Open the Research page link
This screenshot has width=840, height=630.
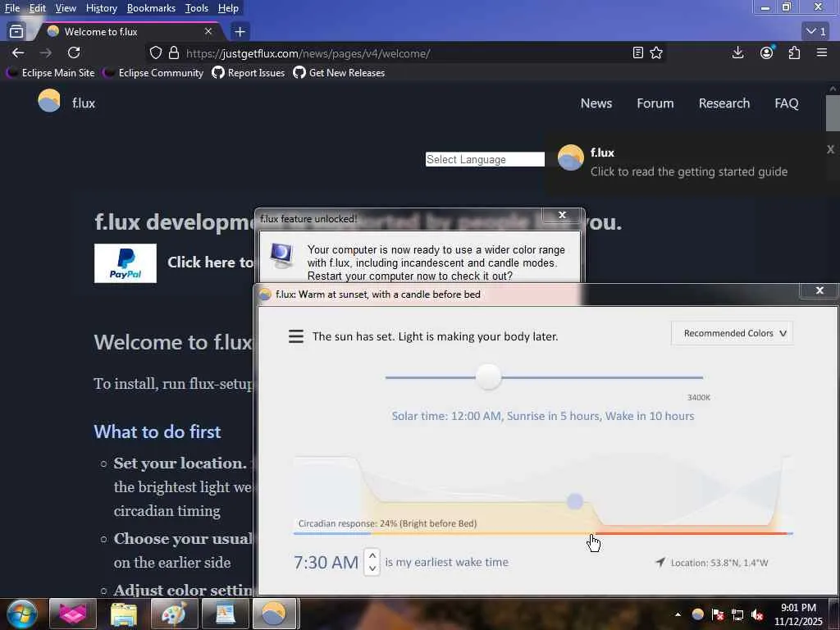724,103
